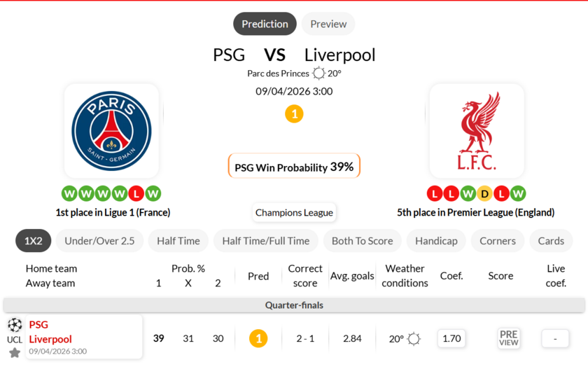
Task: Open the Under/Over 2.5 tab
Action: pyautogui.click(x=99, y=241)
